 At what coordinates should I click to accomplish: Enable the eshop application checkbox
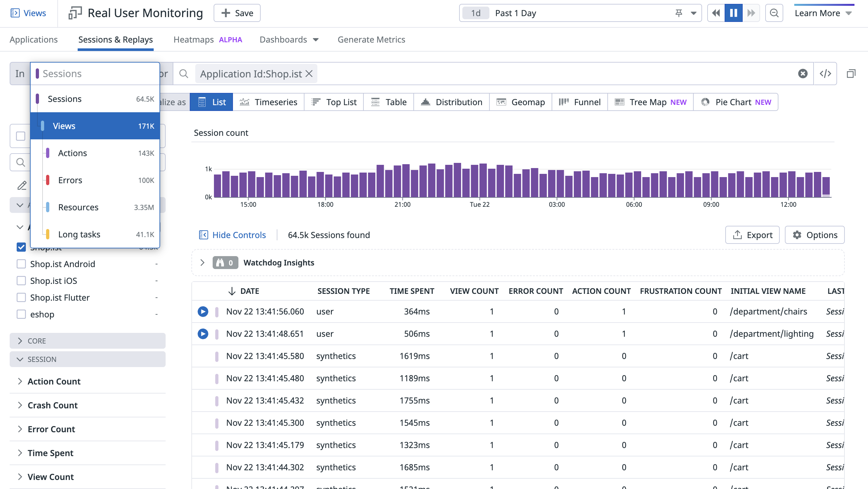point(21,314)
